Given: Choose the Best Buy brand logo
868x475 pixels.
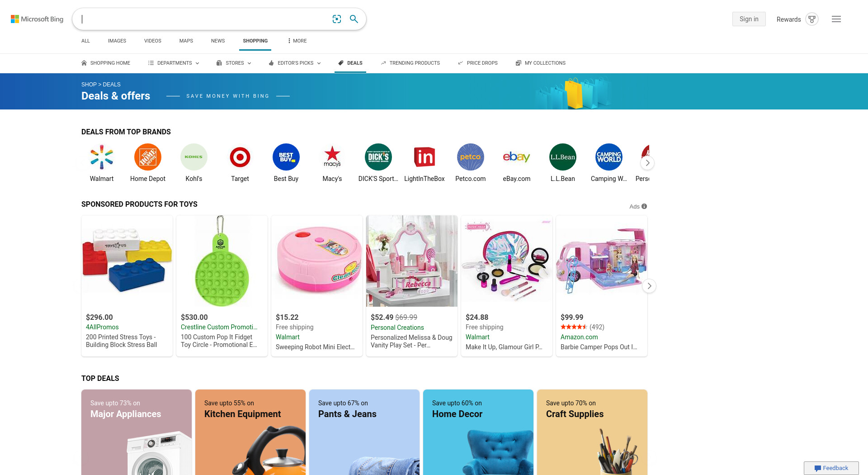Looking at the screenshot, I should pos(286,157).
